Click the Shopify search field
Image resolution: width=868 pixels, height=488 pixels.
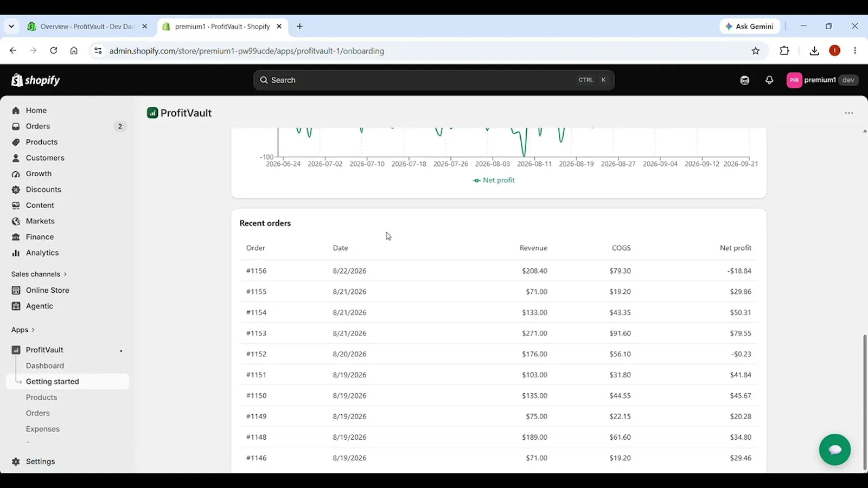point(433,80)
